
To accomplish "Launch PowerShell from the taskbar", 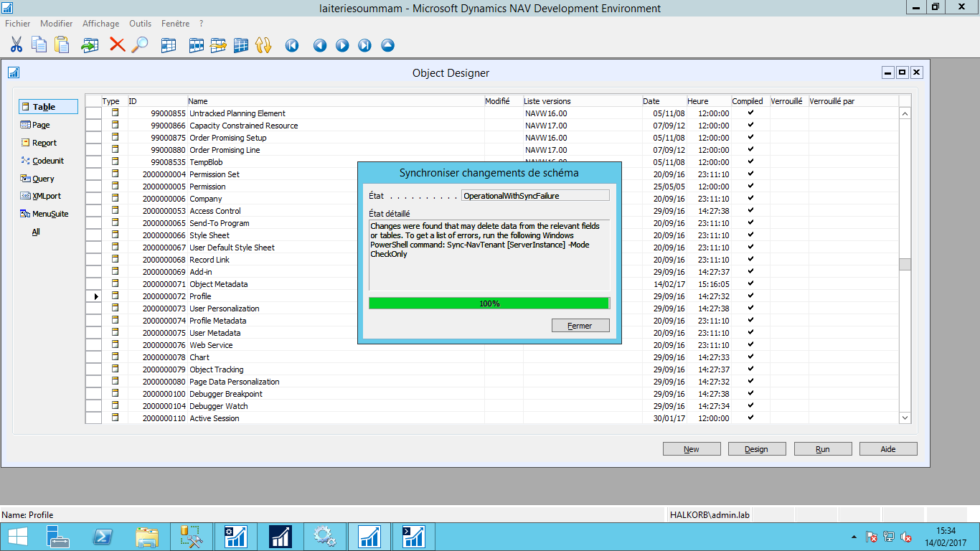I will click(x=103, y=536).
